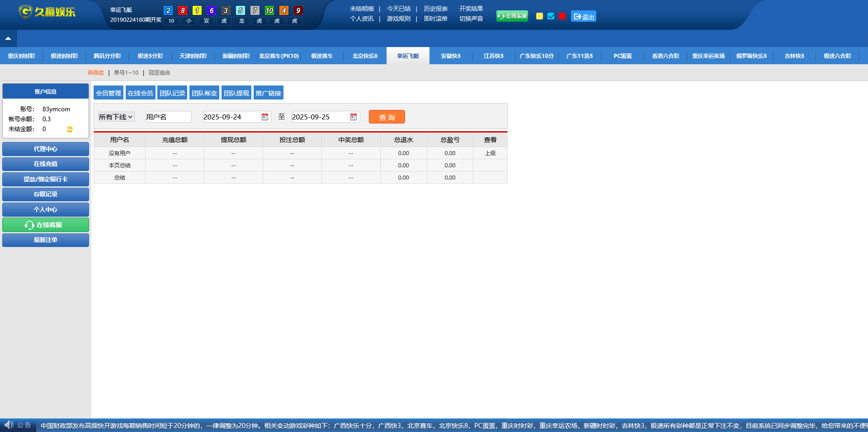Click the green sidebar 在线客服 button

pos(46,225)
